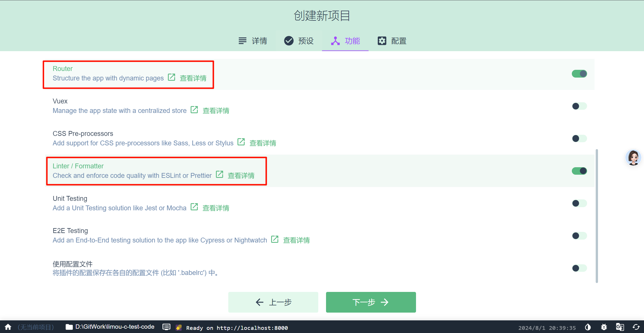This screenshot has height=333, width=644.
Task: Go to the 预设 tab
Action: 299,41
